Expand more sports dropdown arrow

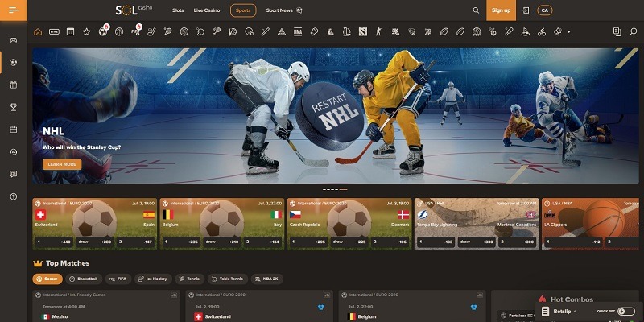tap(569, 31)
